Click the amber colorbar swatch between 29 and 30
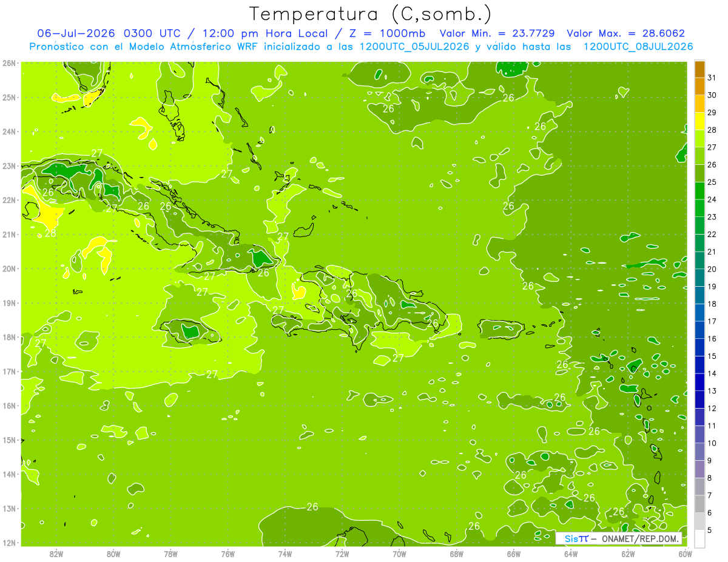 [699, 104]
